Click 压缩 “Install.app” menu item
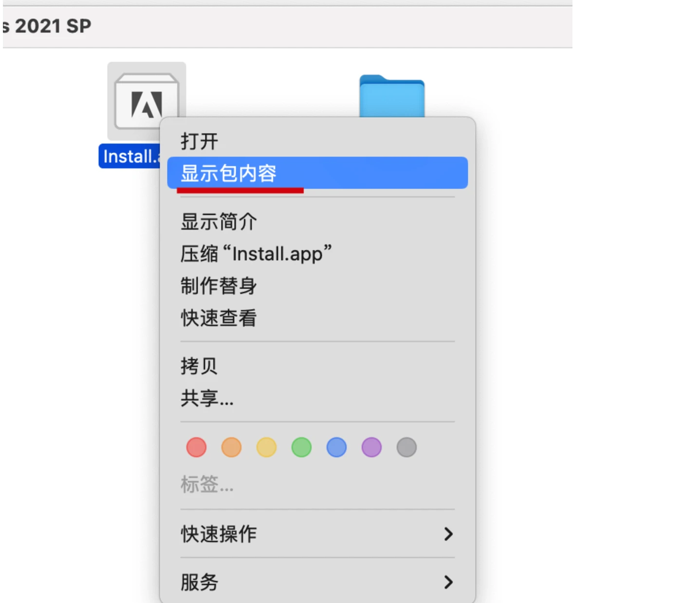The image size is (700, 603). (x=317, y=254)
